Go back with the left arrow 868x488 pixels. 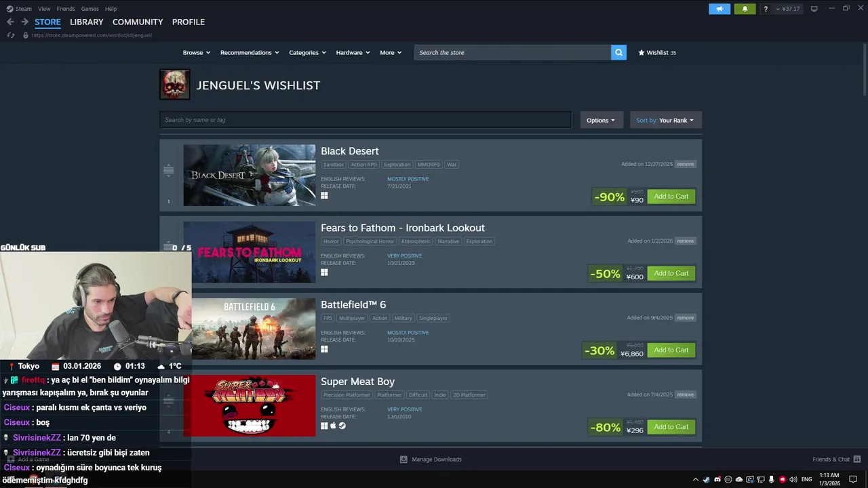(10, 22)
